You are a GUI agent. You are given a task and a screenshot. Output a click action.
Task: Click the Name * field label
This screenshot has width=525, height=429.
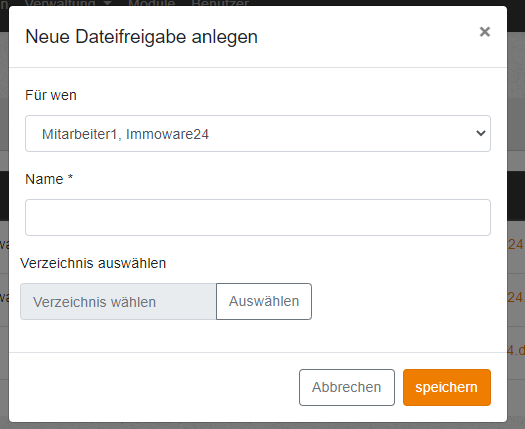(49, 179)
